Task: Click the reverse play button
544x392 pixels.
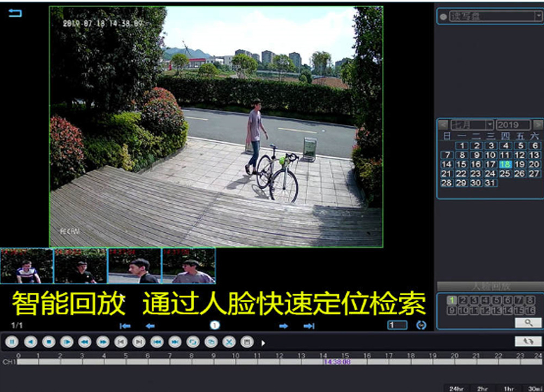Action: click(x=30, y=342)
